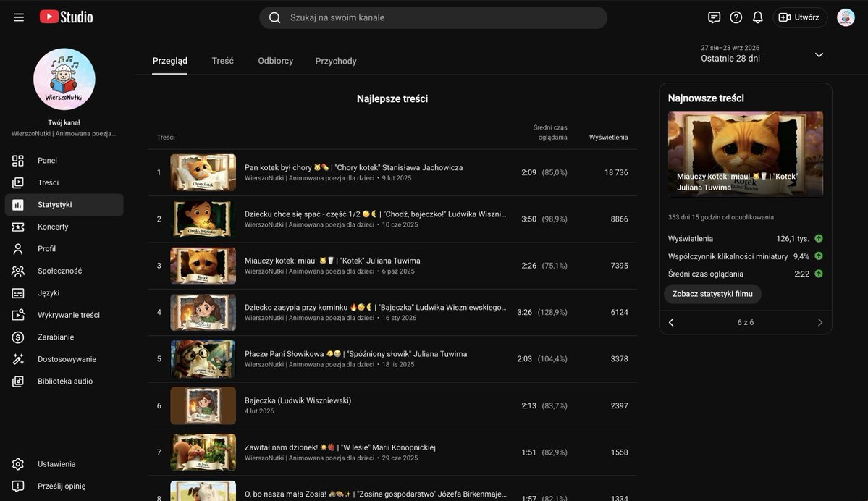
Task: Open Prześlij opinię feedback icon
Action: tap(17, 486)
